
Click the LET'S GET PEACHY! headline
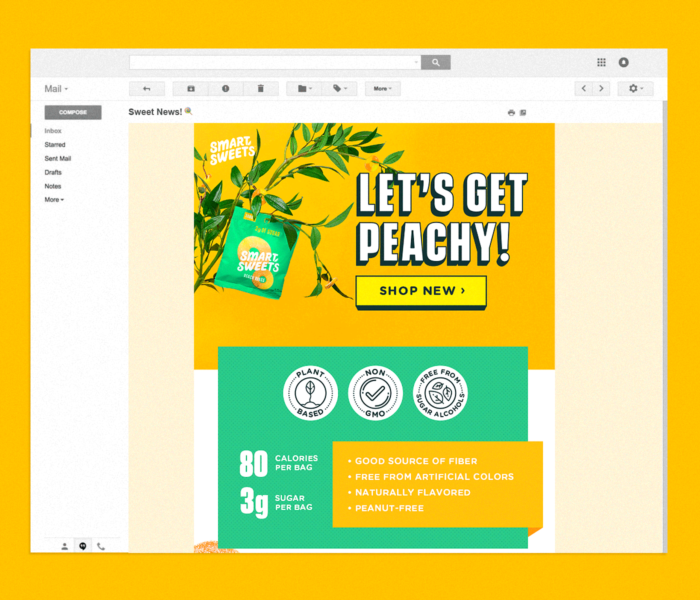click(x=442, y=219)
